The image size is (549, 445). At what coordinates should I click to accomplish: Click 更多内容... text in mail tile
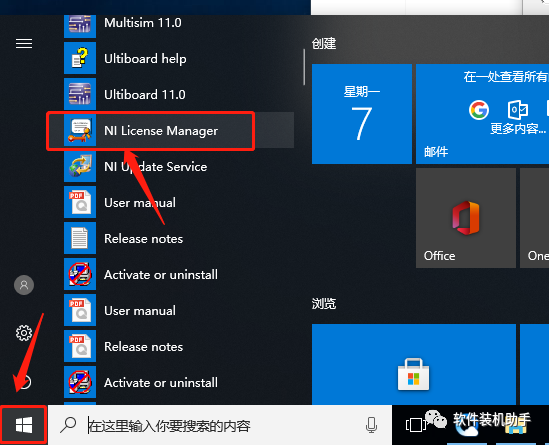click(x=518, y=129)
